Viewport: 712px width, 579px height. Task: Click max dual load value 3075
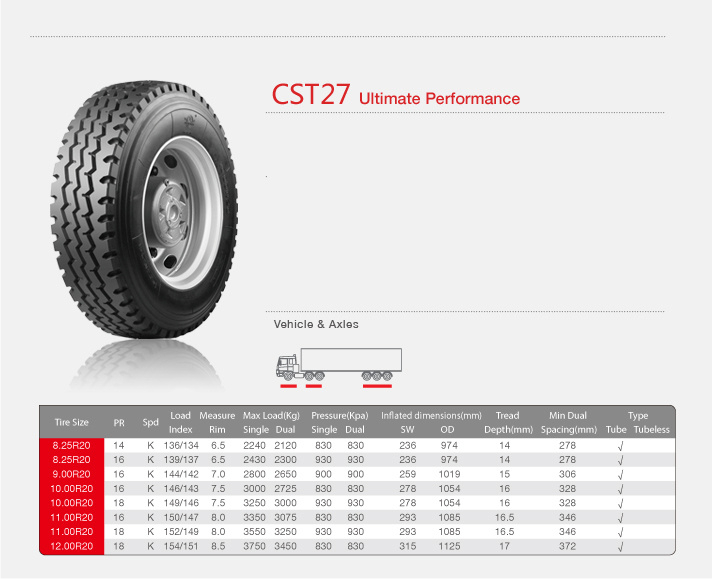click(285, 517)
